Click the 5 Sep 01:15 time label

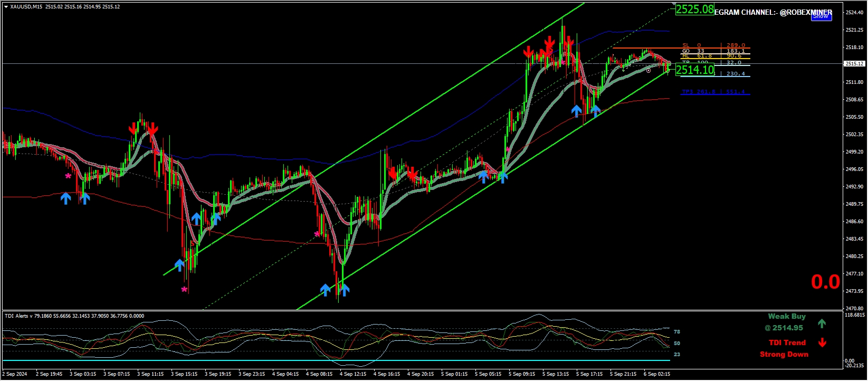click(x=454, y=374)
